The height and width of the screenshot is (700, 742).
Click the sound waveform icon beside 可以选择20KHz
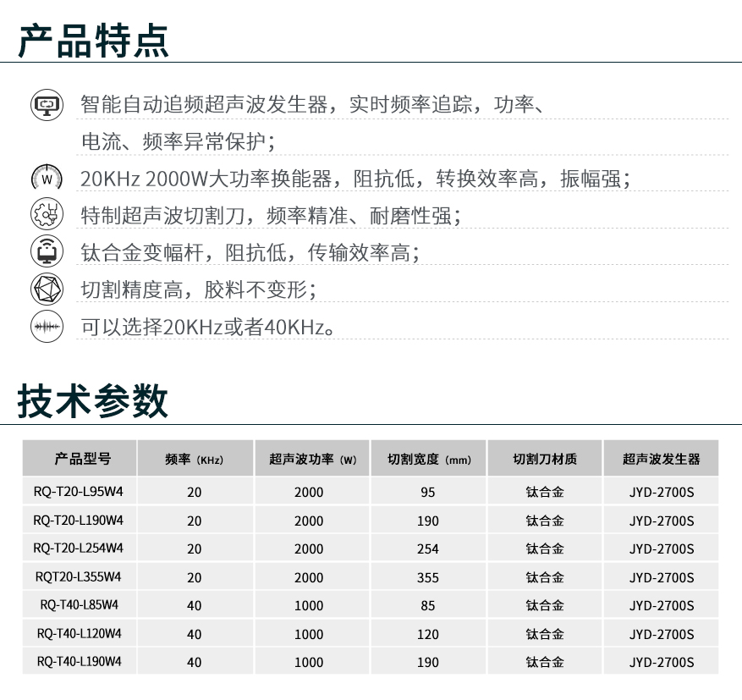coord(47,327)
